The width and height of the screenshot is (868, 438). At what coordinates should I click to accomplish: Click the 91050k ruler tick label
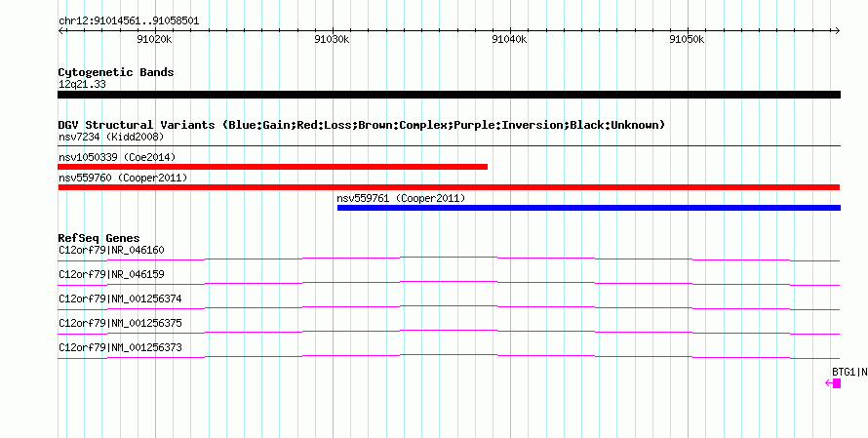pyautogui.click(x=687, y=39)
